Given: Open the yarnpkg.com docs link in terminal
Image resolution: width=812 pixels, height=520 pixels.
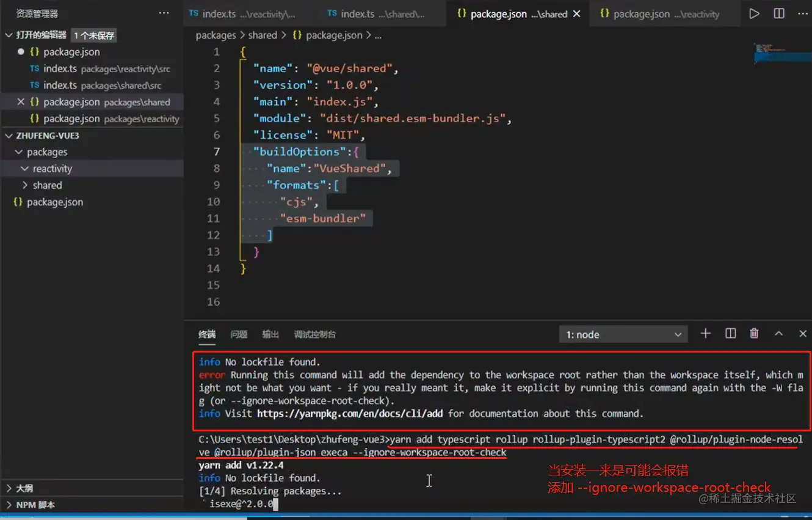Looking at the screenshot, I should tap(350, 414).
